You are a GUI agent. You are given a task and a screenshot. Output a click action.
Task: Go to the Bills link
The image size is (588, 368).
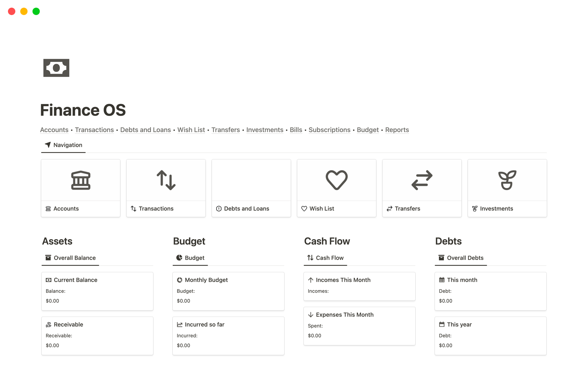click(296, 130)
